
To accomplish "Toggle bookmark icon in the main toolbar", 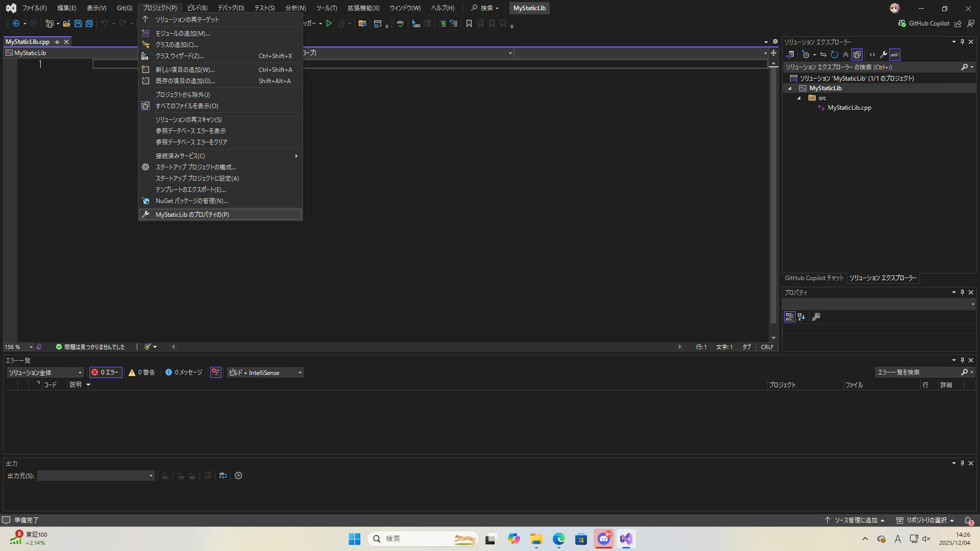I will tap(469, 23).
